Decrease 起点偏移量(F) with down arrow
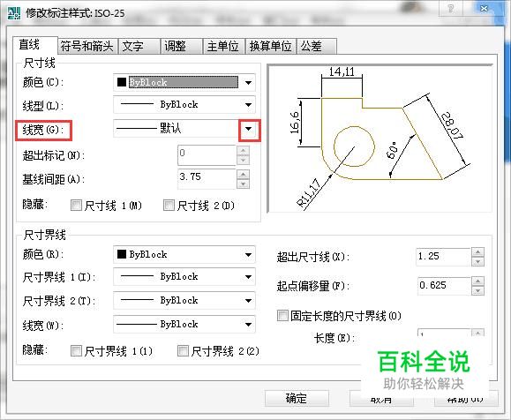The width and height of the screenshot is (511, 420). click(478, 290)
